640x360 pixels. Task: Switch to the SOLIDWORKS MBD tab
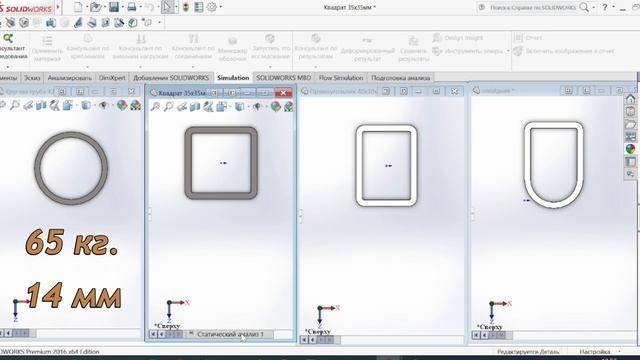pos(283,78)
